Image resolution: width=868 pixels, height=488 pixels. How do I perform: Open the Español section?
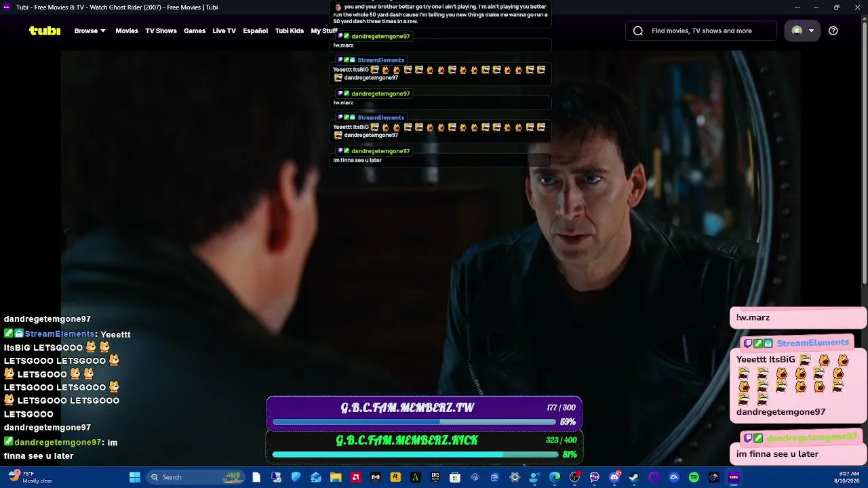tap(256, 30)
